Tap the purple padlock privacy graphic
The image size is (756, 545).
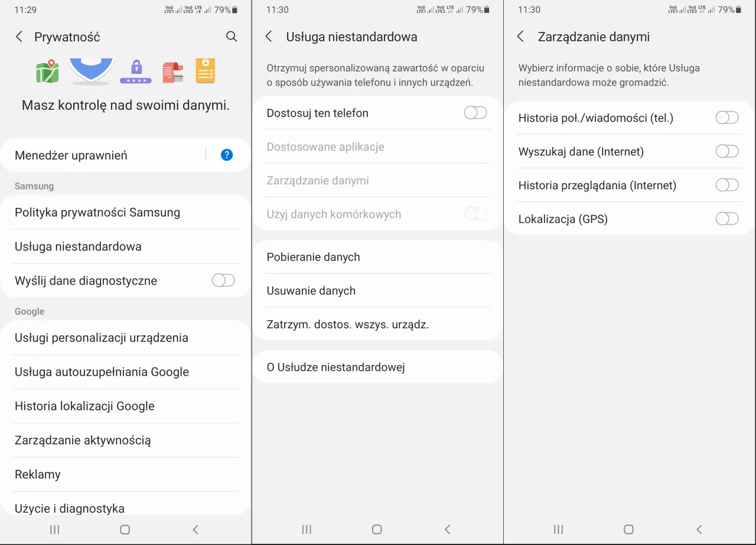[x=136, y=70]
